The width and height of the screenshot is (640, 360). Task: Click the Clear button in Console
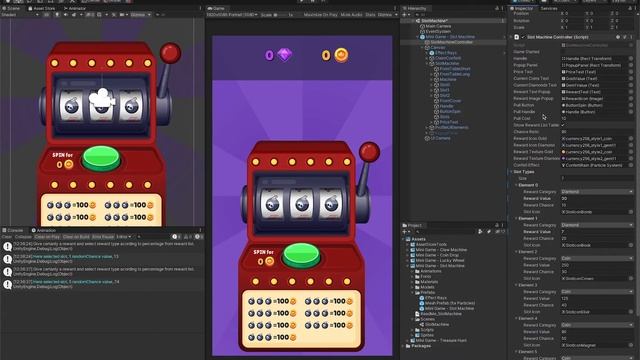pyautogui.click(x=7, y=237)
